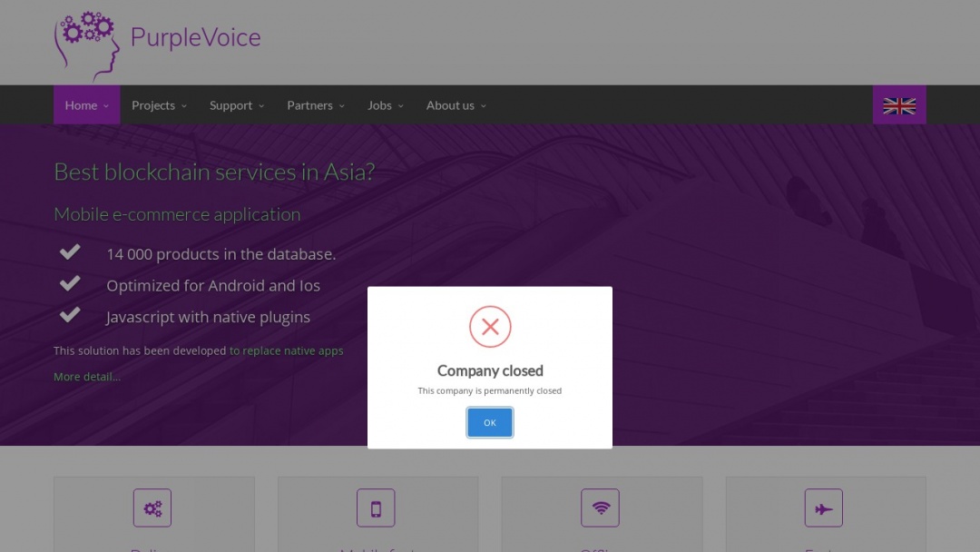Click the checkmark beside Javascript plugins
The width and height of the screenshot is (980, 552).
[x=70, y=314]
